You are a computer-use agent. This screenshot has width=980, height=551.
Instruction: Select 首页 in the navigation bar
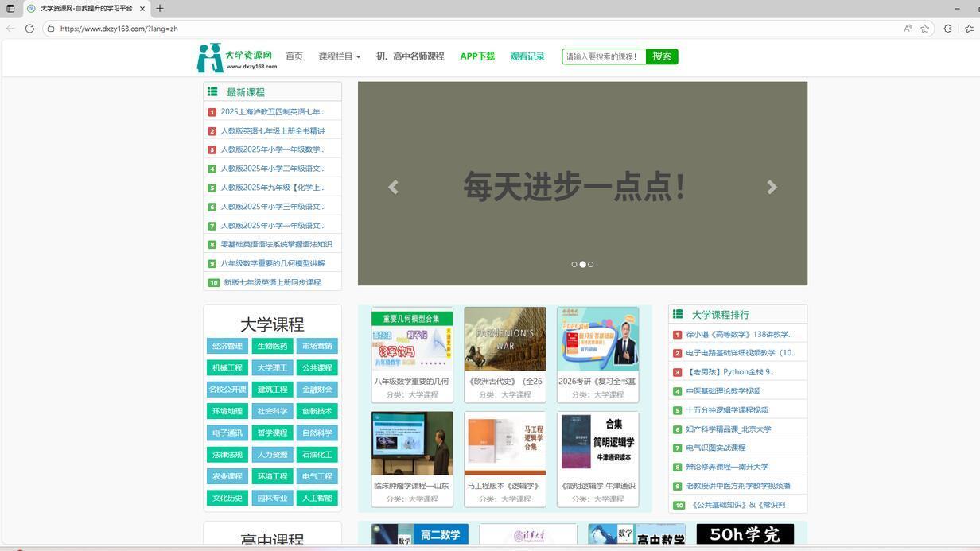[x=294, y=56]
